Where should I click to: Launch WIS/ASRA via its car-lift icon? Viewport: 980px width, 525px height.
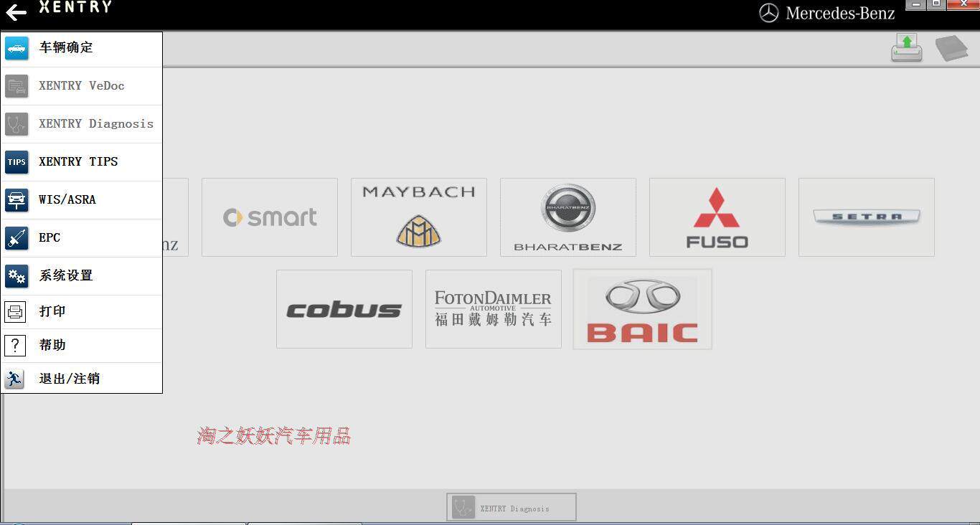point(17,200)
